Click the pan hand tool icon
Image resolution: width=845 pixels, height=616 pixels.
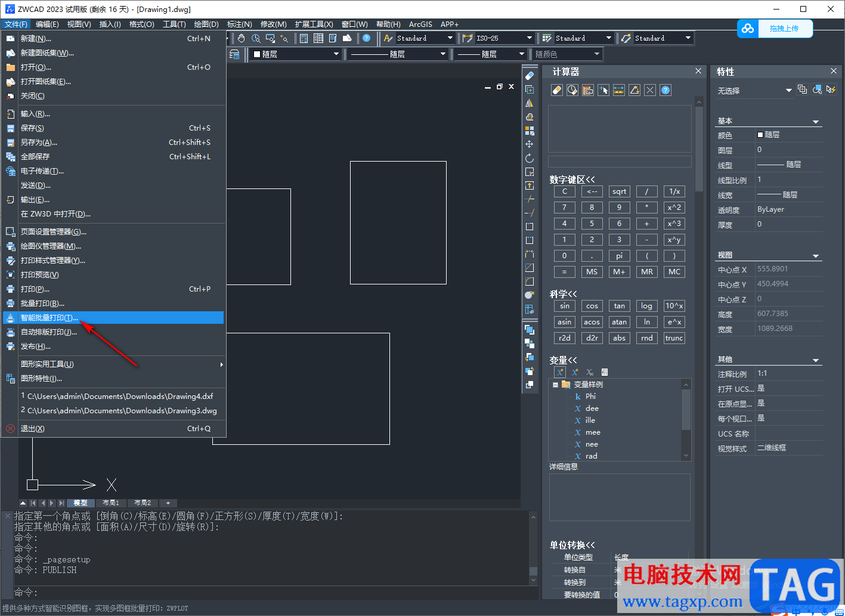[241, 38]
